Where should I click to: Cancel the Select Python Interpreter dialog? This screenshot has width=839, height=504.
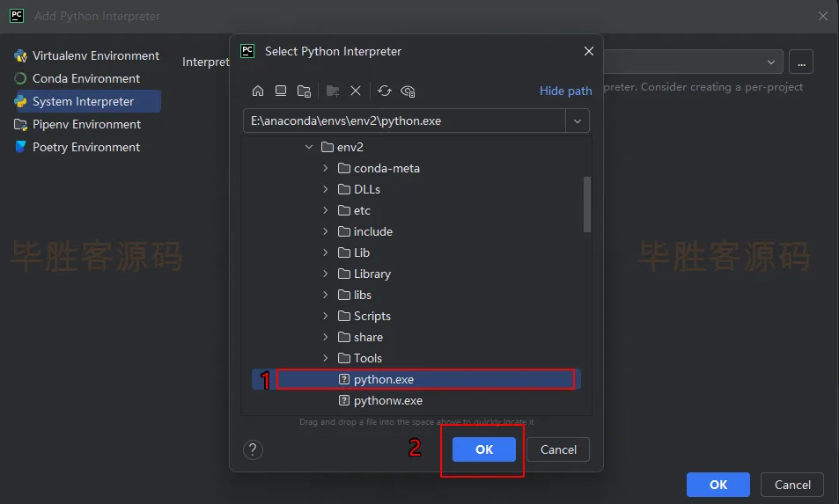pyautogui.click(x=558, y=449)
